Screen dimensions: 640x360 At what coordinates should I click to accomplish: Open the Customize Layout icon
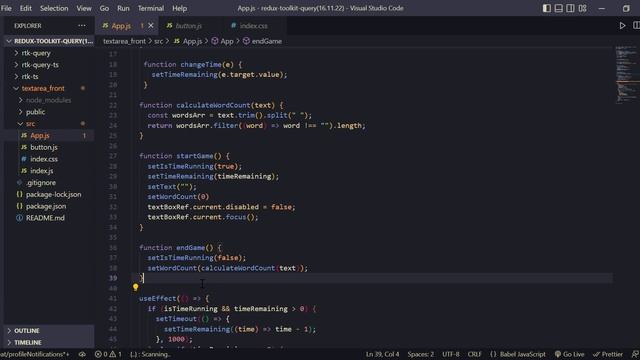[x=582, y=8]
